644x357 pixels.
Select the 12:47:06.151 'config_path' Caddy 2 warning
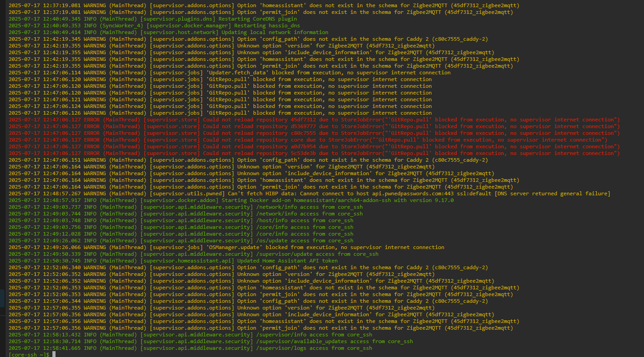tap(249, 160)
